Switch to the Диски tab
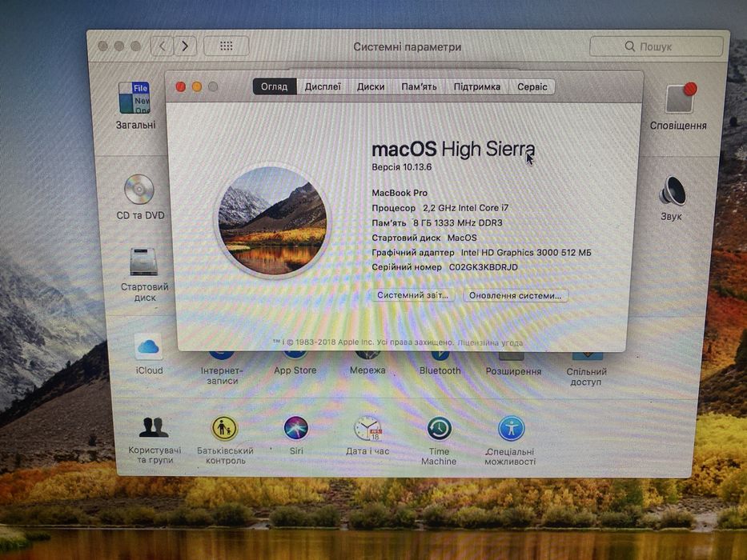 click(x=371, y=86)
